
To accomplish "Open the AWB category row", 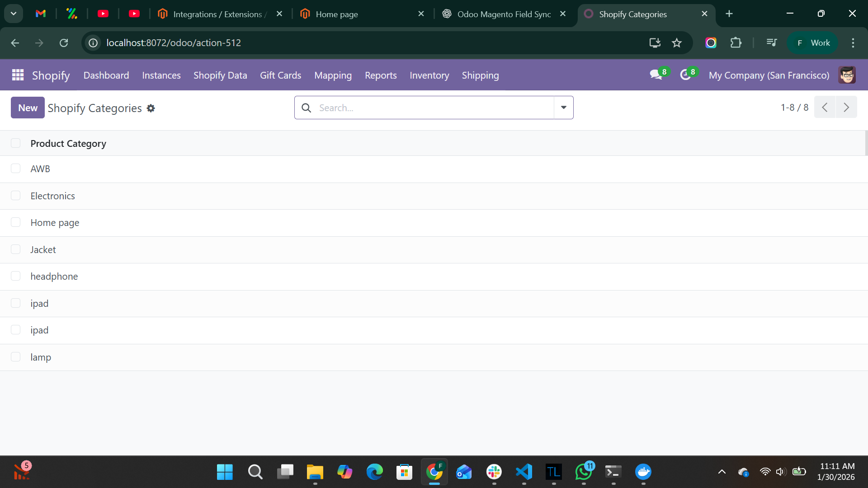I will tap(434, 169).
